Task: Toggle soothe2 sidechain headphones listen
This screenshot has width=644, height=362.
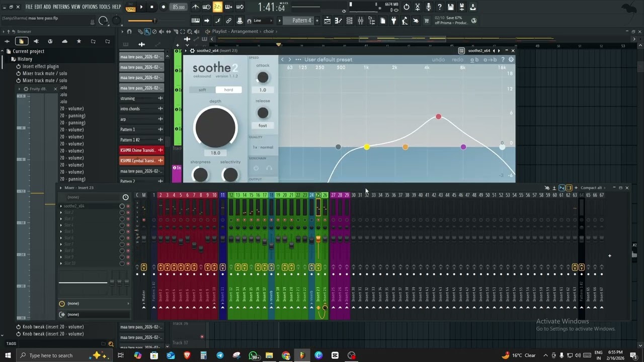Action: 269,168
